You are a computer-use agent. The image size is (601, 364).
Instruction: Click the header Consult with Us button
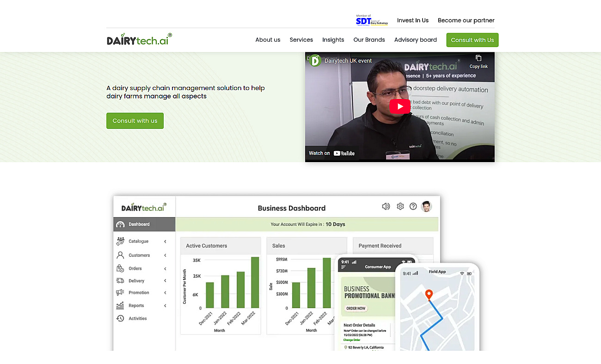pyautogui.click(x=472, y=40)
